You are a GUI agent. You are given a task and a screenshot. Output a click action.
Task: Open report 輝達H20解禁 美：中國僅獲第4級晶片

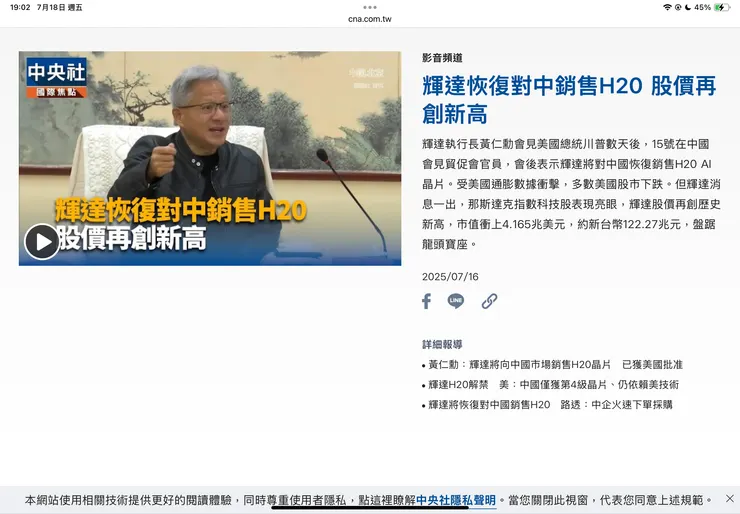(x=553, y=385)
